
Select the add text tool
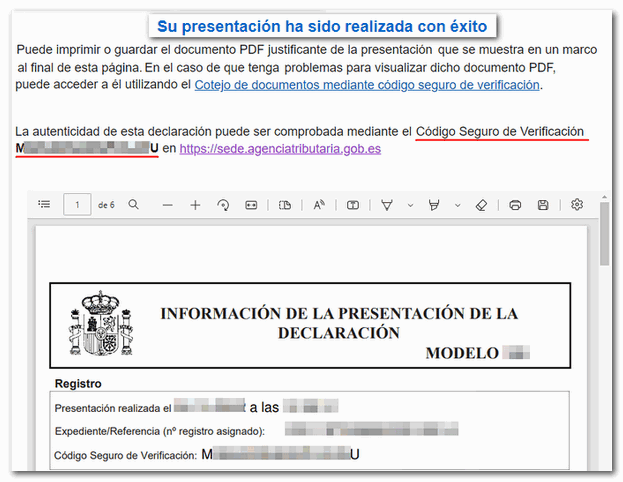(353, 205)
